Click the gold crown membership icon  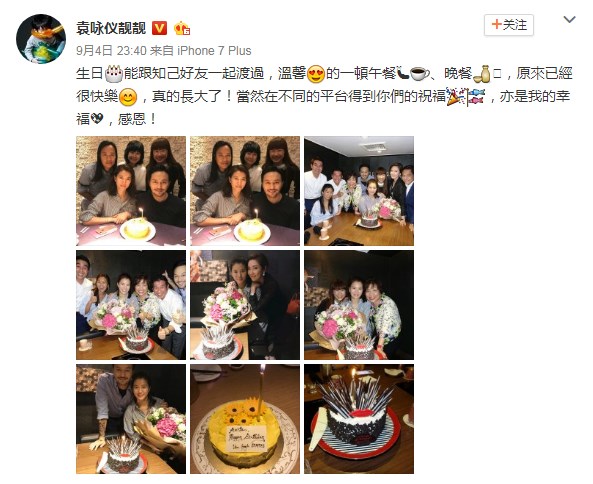pyautogui.click(x=182, y=28)
